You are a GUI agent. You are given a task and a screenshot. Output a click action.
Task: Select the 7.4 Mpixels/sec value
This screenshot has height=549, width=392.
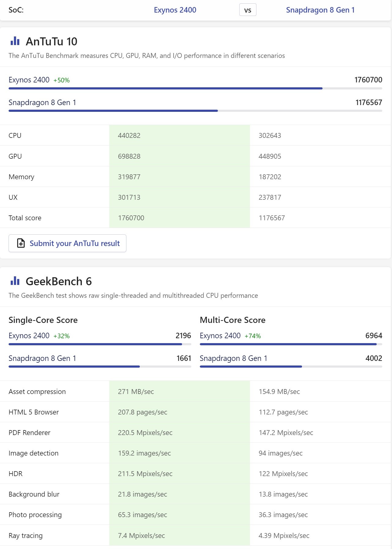click(141, 536)
